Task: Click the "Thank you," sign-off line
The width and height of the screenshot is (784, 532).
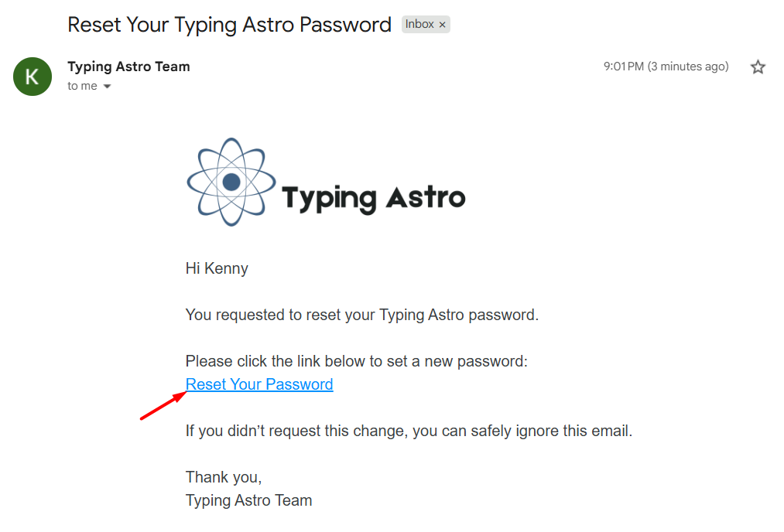Action: click(x=224, y=477)
